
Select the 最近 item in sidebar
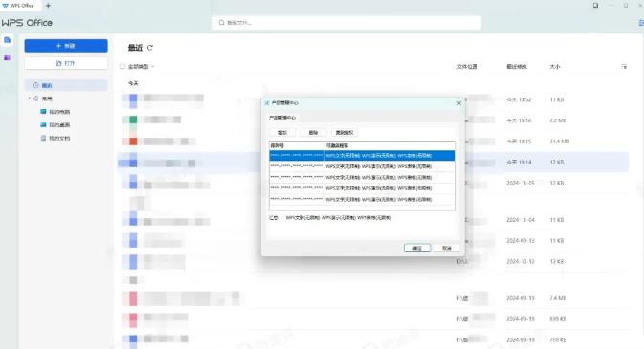pyautogui.click(x=66, y=85)
